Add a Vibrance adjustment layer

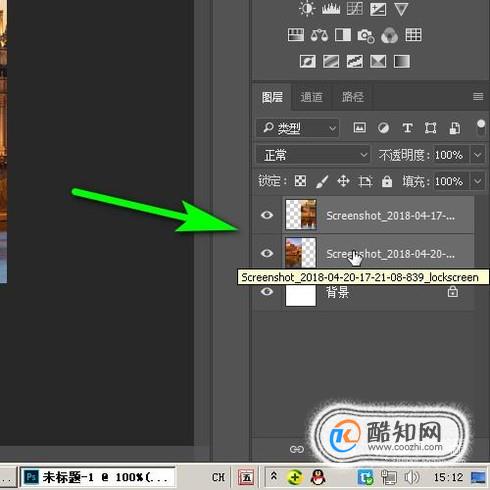(x=401, y=9)
